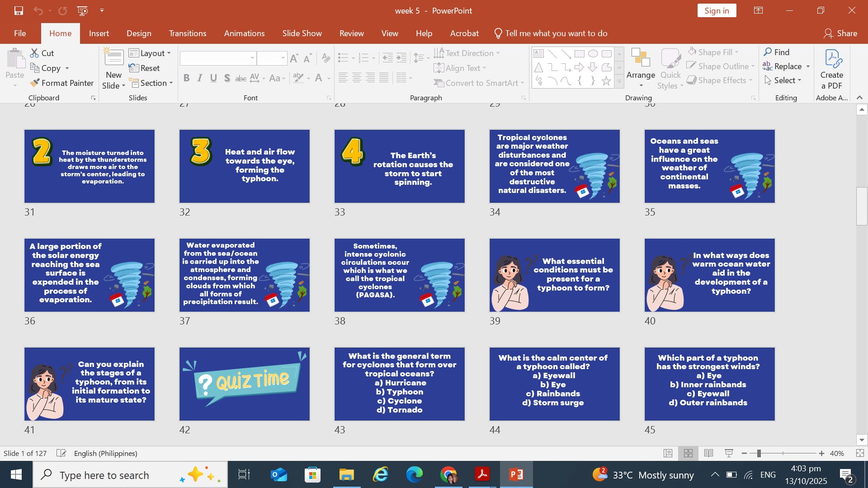The width and height of the screenshot is (868, 488).
Task: Open File Explorer from taskbar
Action: (347, 474)
